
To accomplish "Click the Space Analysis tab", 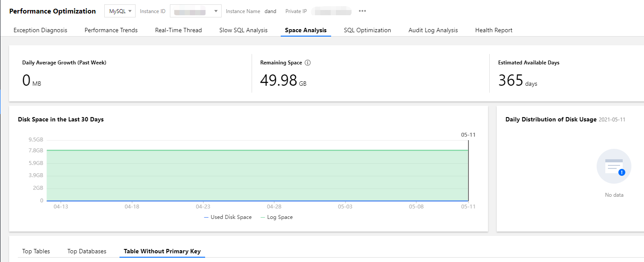I will pyautogui.click(x=305, y=30).
